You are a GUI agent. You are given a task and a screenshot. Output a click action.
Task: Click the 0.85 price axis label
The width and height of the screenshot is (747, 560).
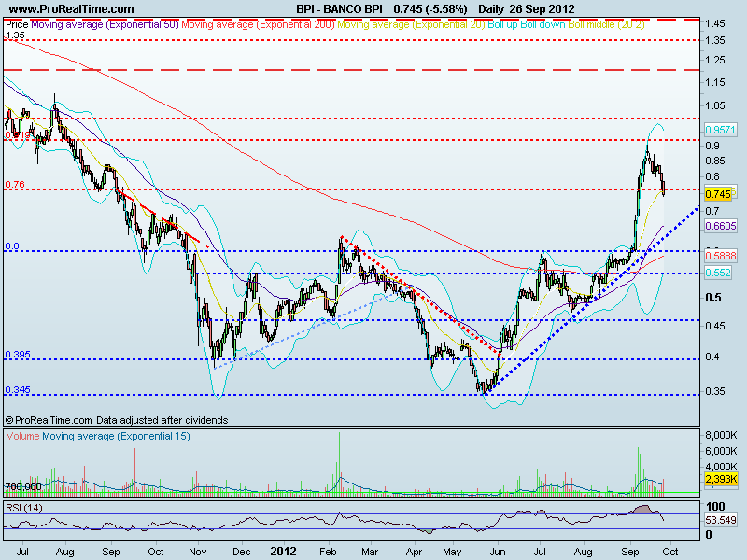tap(715, 161)
